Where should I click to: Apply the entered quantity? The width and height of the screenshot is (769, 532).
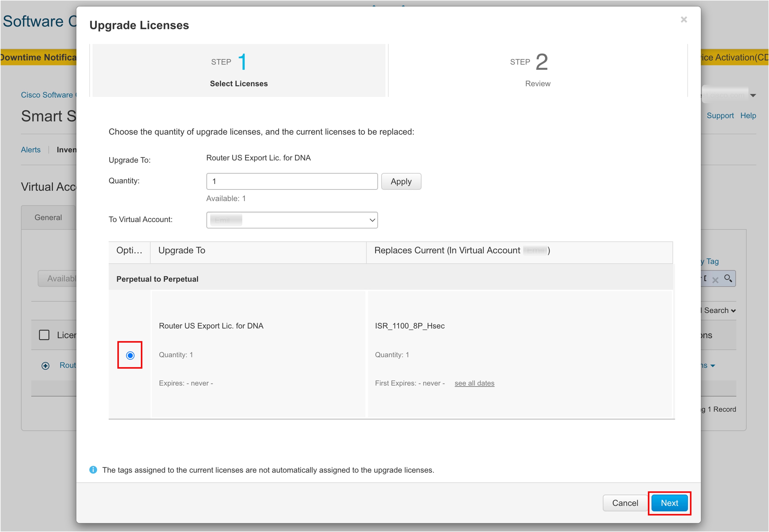click(x=401, y=181)
